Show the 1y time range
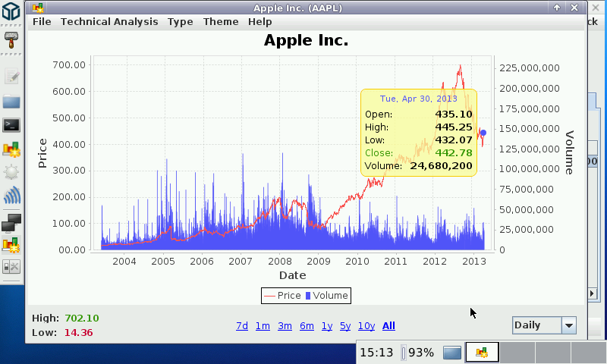607x364 pixels. [327, 326]
